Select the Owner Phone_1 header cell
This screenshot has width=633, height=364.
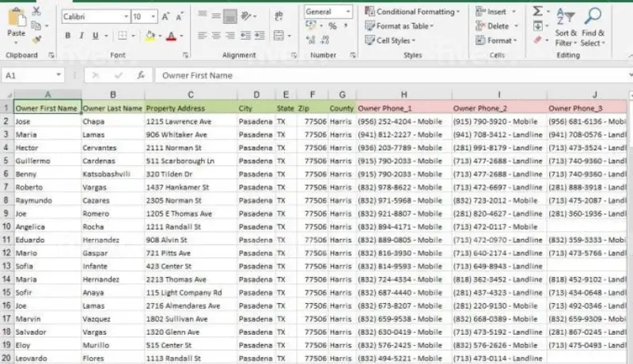[x=404, y=108]
